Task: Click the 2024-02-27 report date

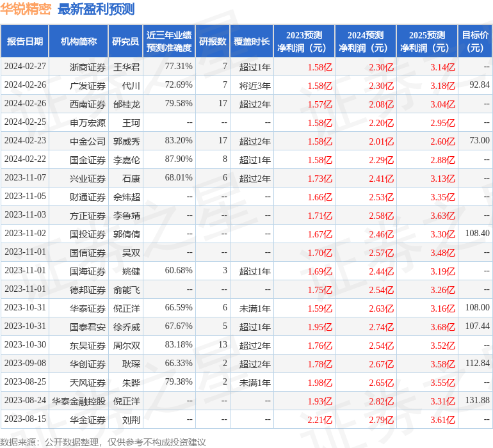Action: 25,67
